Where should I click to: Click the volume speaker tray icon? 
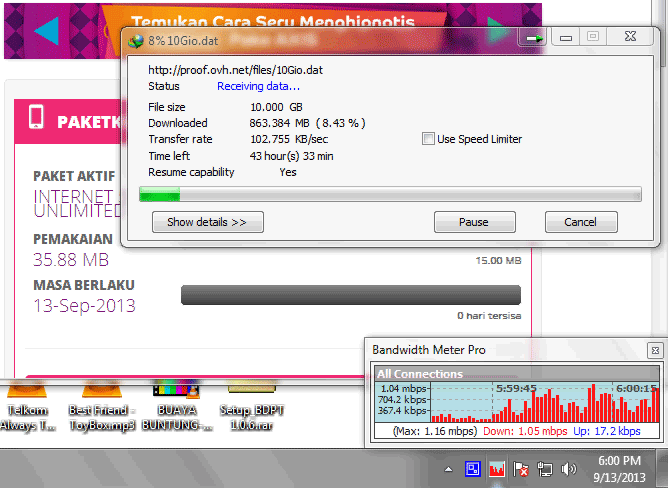click(x=568, y=469)
